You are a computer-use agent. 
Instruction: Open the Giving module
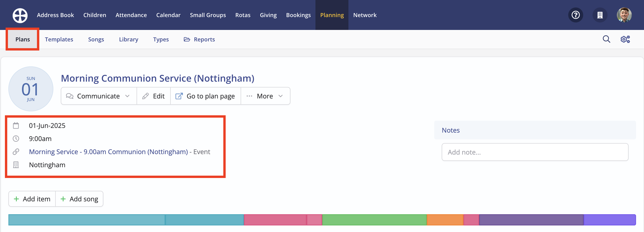tap(268, 15)
